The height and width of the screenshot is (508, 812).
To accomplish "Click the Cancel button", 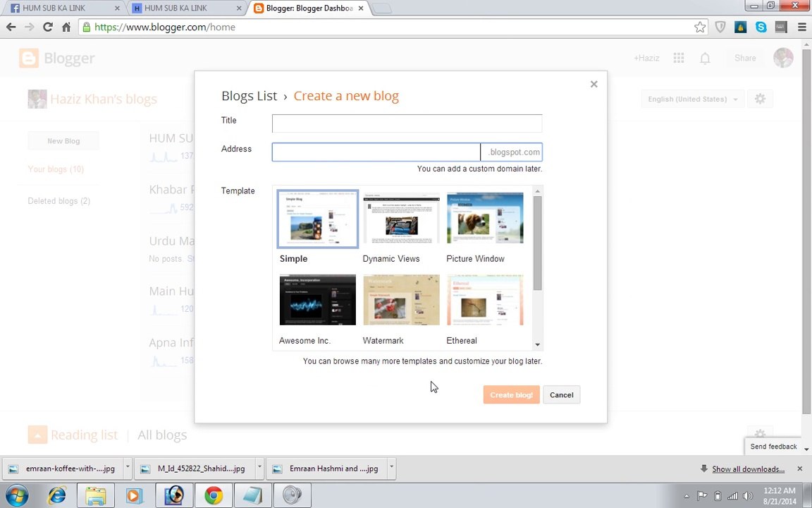I will 561,395.
